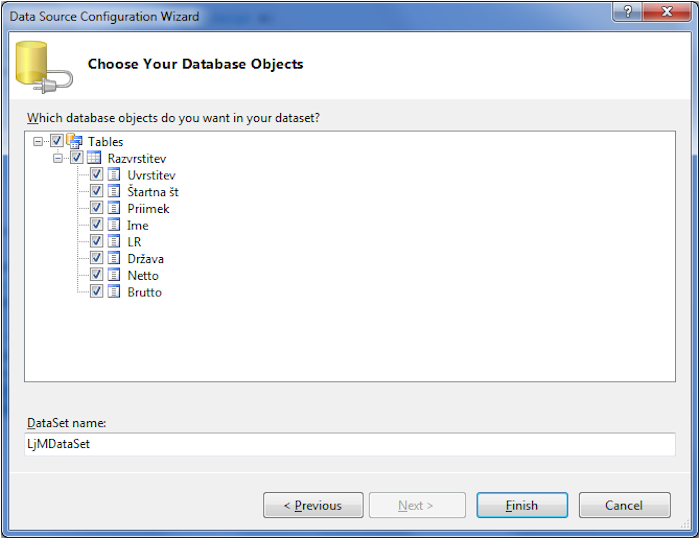This screenshot has width=700, height=539.
Task: Click the Razvrstitev table icon
Action: 95,159
